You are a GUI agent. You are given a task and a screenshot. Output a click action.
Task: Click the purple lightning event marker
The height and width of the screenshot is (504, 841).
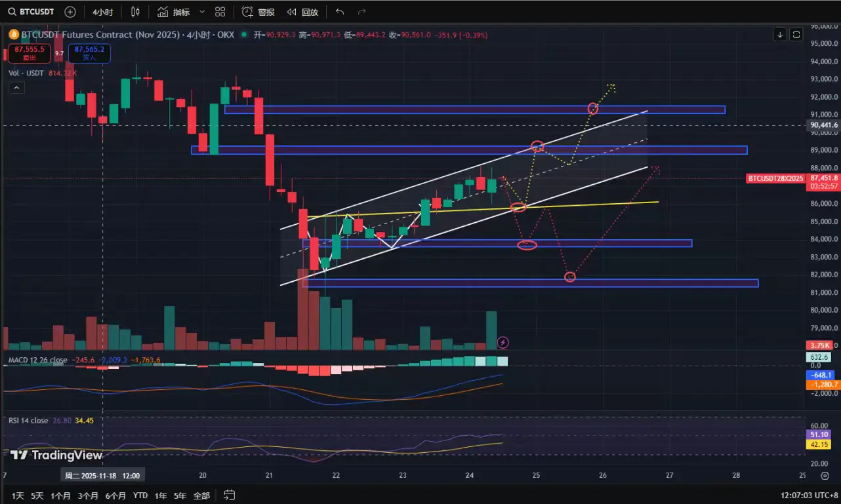pyautogui.click(x=503, y=341)
